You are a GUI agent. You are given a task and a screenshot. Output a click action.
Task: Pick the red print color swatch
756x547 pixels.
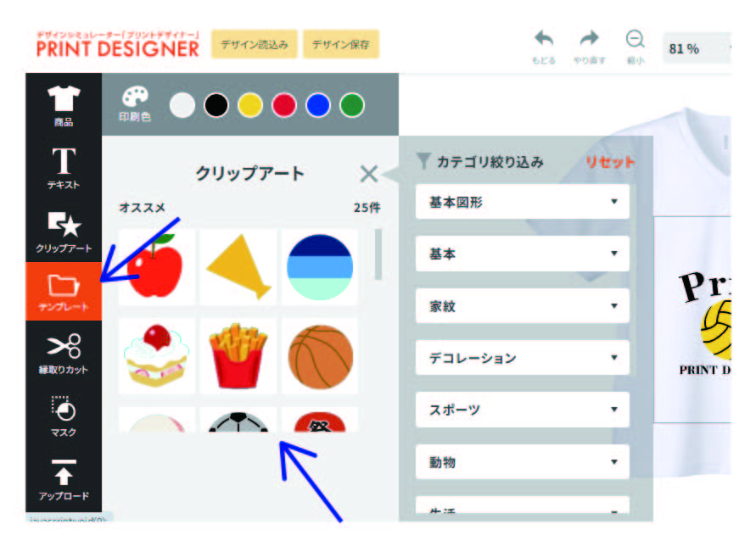click(x=283, y=105)
